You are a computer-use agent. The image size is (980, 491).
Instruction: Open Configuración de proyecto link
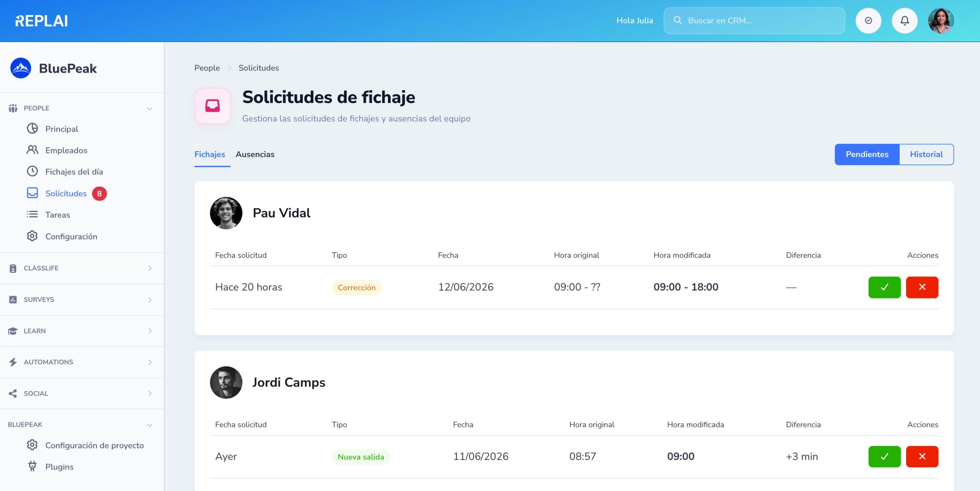(95, 445)
